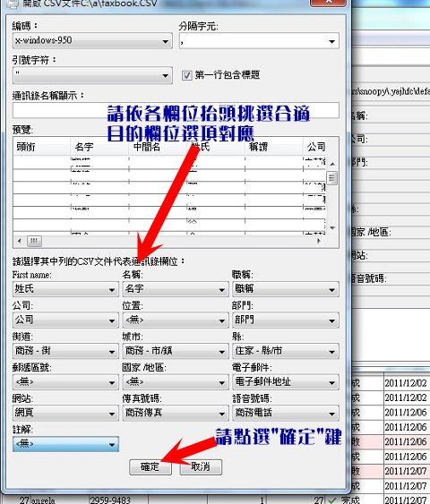Open the 街道 dropdown set to 商務 - 街

click(x=65, y=351)
